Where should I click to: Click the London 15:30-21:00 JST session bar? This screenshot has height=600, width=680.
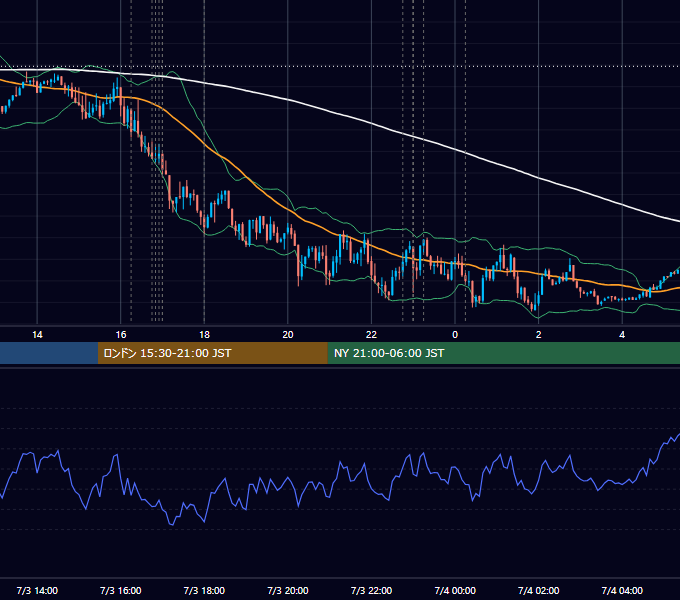pos(212,353)
